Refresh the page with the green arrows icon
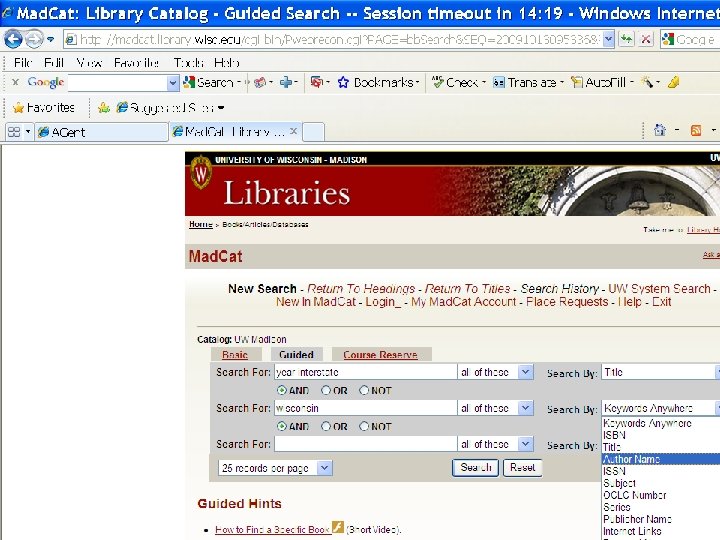Screen dimensions: 720x540 pyautogui.click(x=626, y=39)
